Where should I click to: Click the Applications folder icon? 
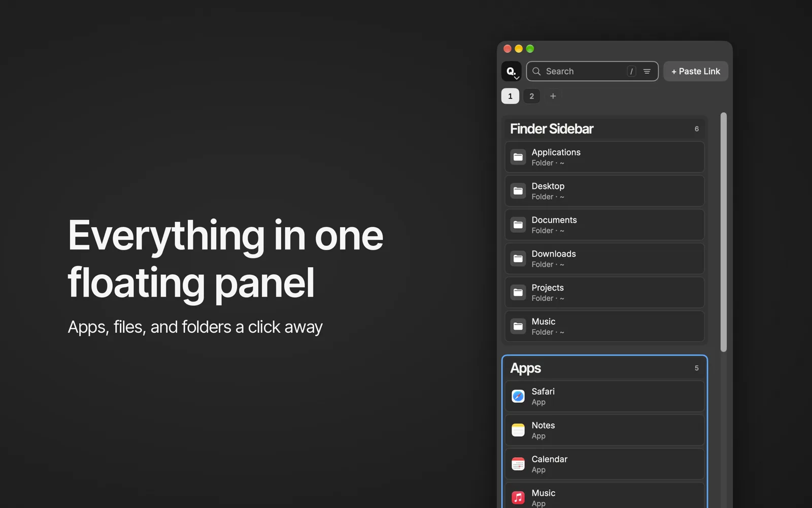point(518,157)
